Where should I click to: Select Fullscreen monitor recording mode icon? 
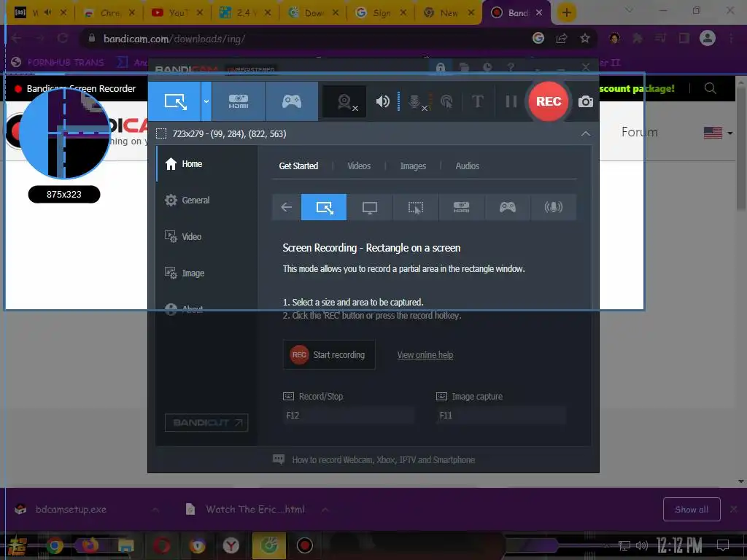click(370, 207)
